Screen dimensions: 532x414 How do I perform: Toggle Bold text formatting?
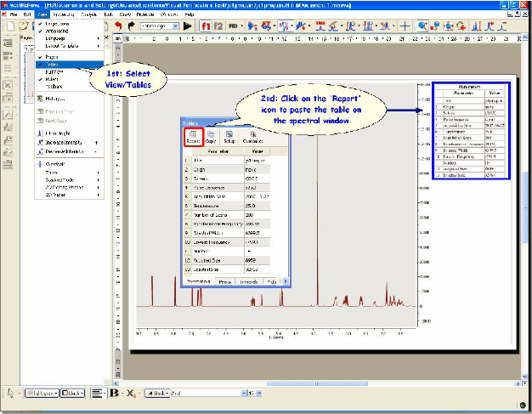115,393
